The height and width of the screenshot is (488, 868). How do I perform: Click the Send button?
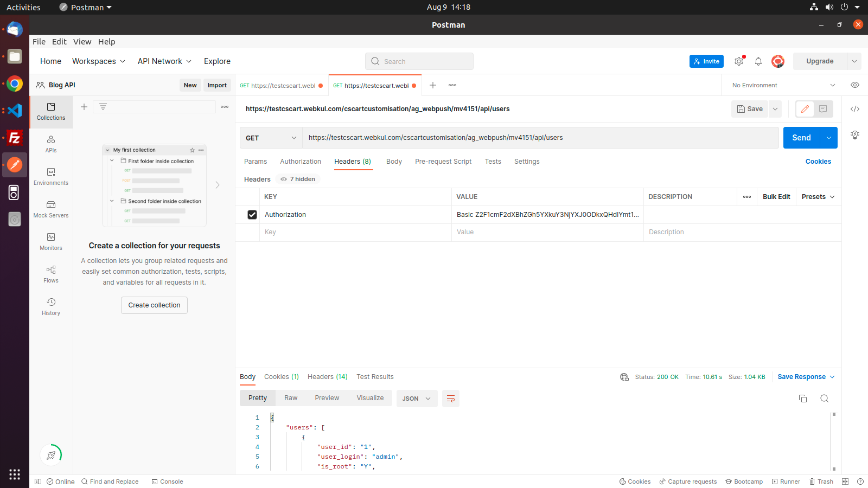(801, 138)
